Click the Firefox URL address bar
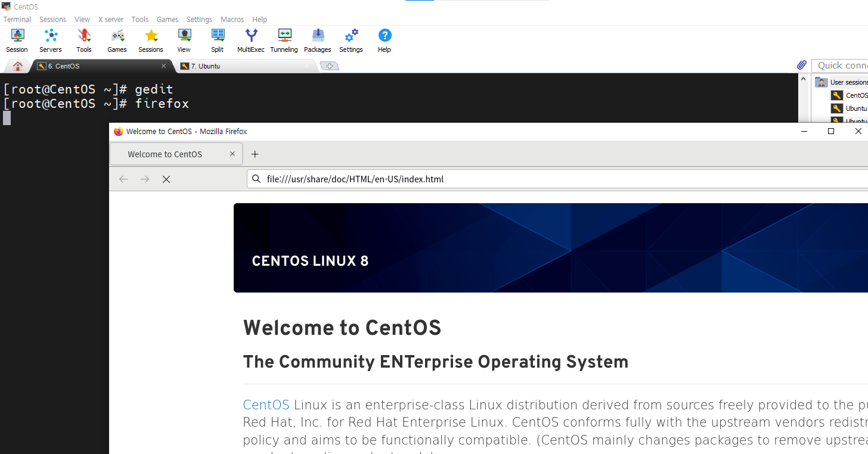The width and height of the screenshot is (868, 454). [x=557, y=179]
